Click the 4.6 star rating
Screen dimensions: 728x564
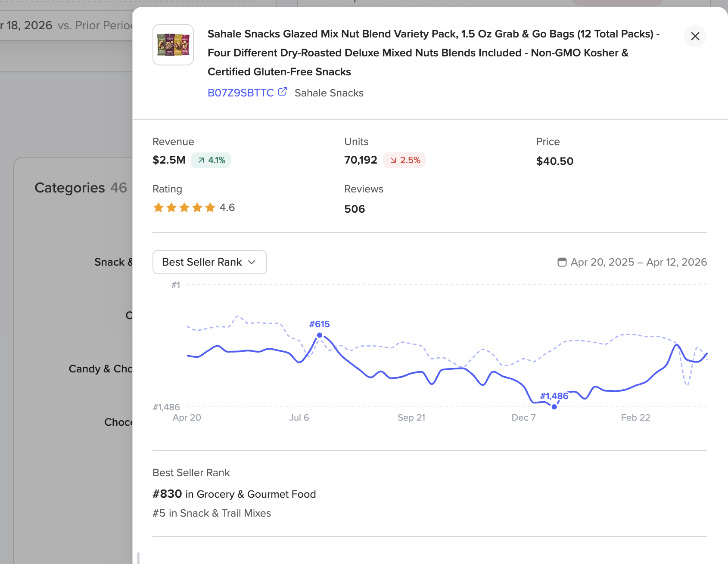tap(194, 208)
